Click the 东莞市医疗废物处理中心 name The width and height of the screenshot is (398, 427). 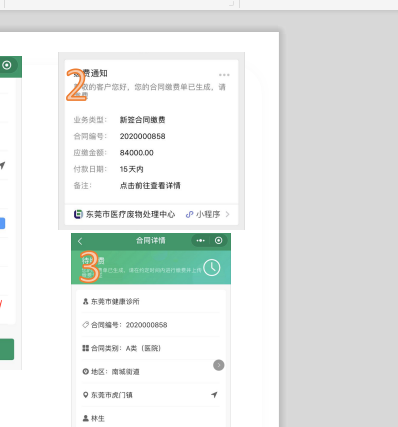coord(130,214)
